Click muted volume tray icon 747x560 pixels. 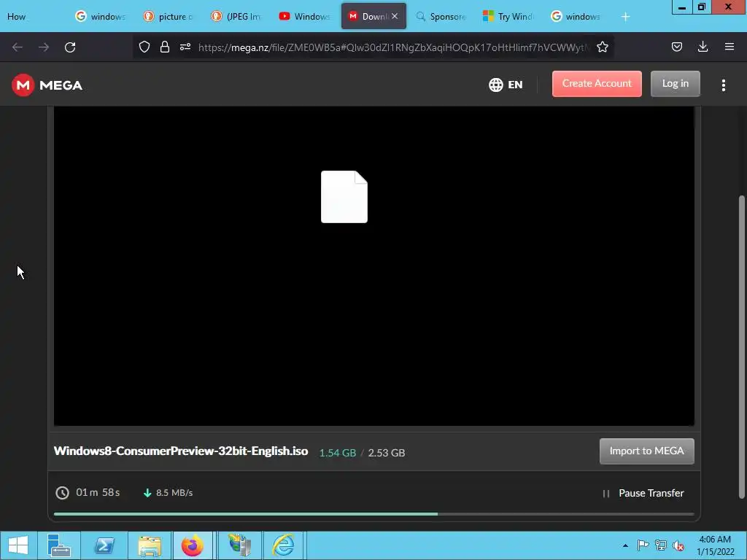[678, 545]
